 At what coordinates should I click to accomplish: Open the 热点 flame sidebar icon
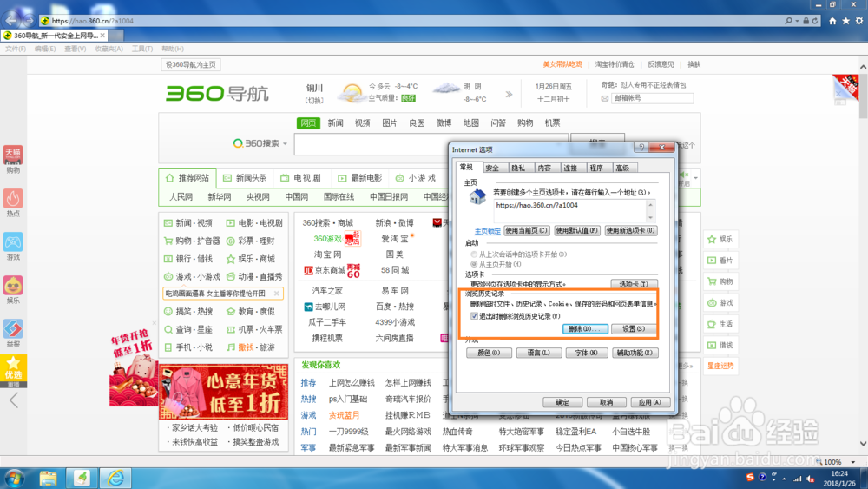[13, 202]
